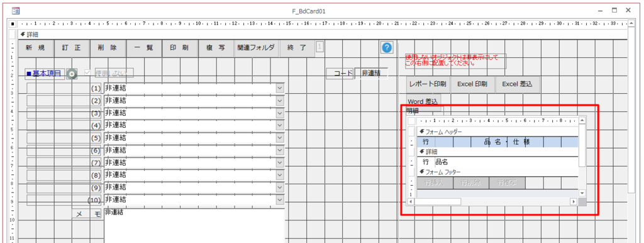Open the dropdown arrow of combo box (1)
The image size is (644, 243).
pos(280,88)
